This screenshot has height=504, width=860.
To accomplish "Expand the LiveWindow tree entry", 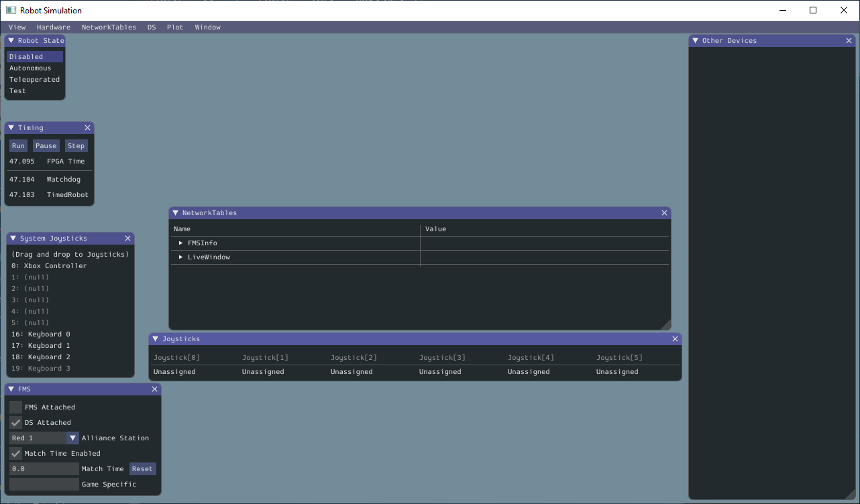I will tap(180, 257).
